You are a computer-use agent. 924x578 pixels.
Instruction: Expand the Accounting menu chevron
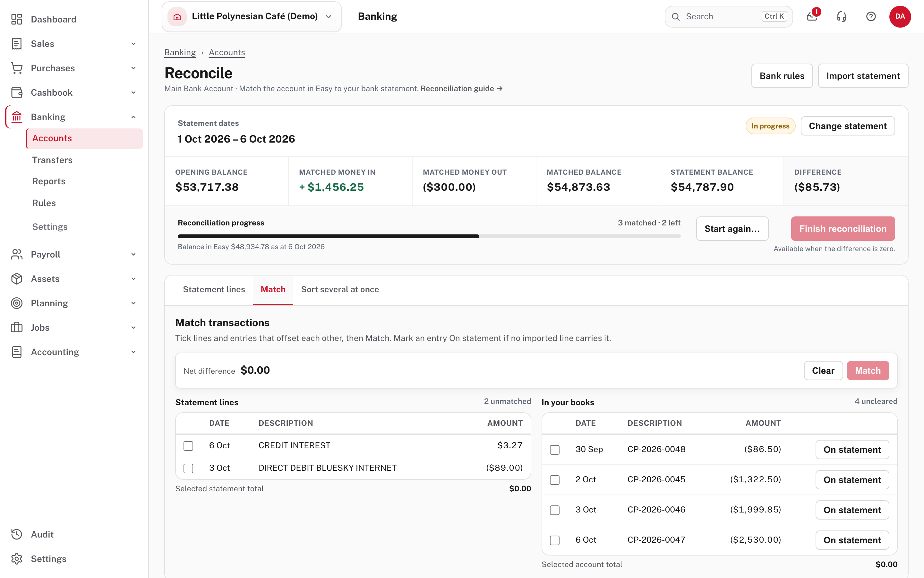(133, 352)
